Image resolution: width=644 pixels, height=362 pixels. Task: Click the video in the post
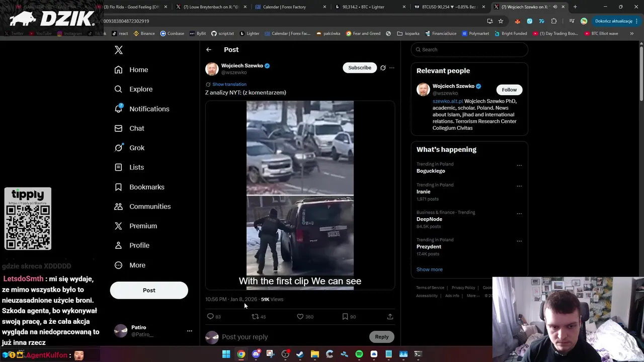(300, 195)
